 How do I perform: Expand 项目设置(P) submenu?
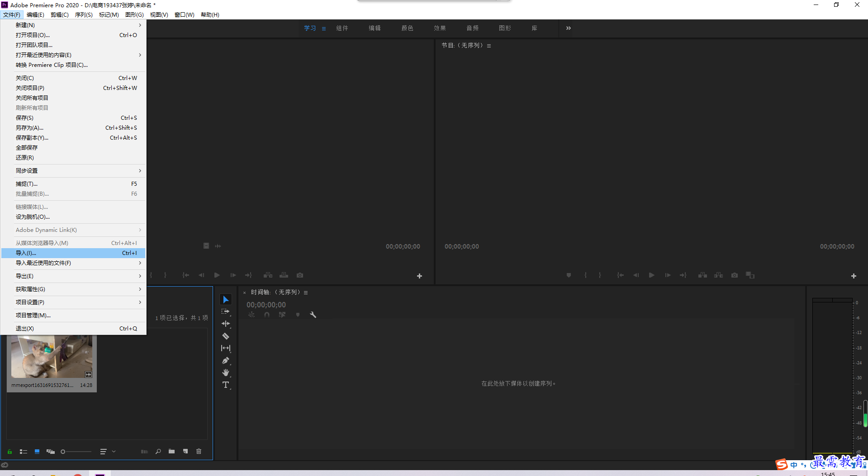coord(73,302)
